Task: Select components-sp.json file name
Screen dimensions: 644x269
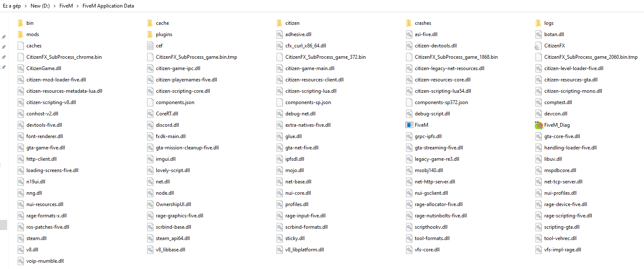Action: [308, 102]
